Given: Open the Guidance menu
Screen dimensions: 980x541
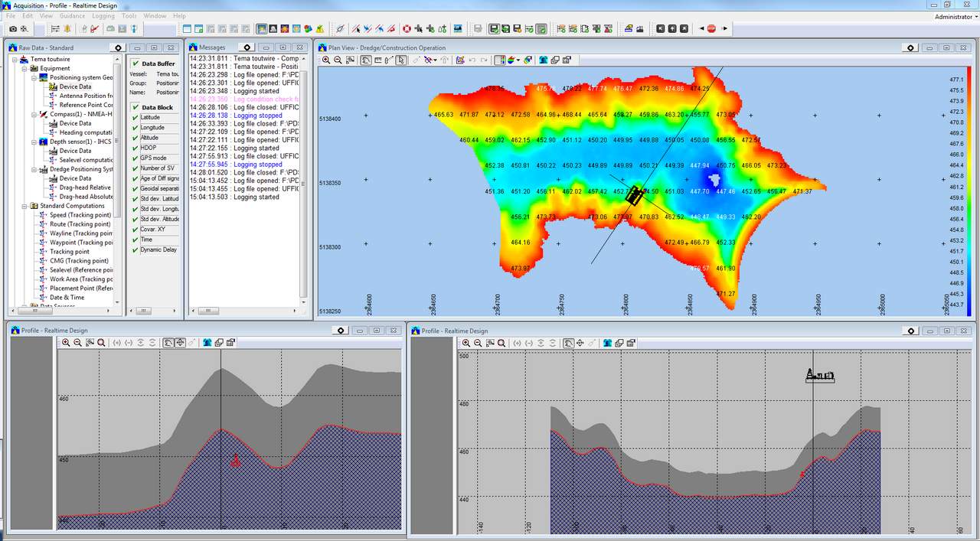Looking at the screenshot, I should (73, 16).
